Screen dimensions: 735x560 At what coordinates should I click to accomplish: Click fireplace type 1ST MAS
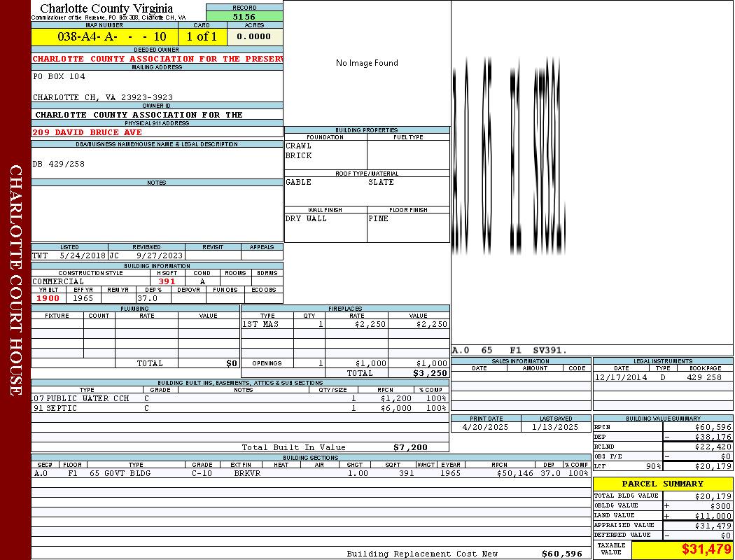point(260,324)
